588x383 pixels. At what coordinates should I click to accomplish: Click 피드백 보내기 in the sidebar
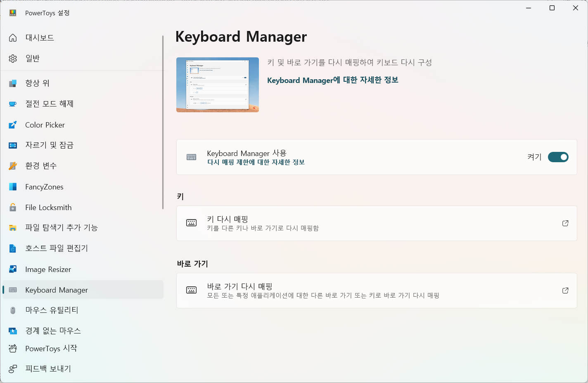tap(83, 369)
